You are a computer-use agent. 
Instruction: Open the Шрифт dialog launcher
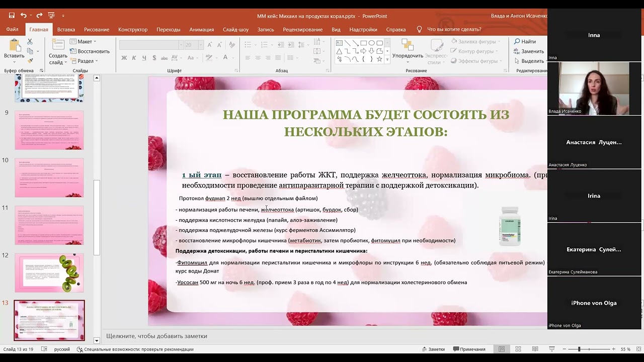[x=236, y=71]
